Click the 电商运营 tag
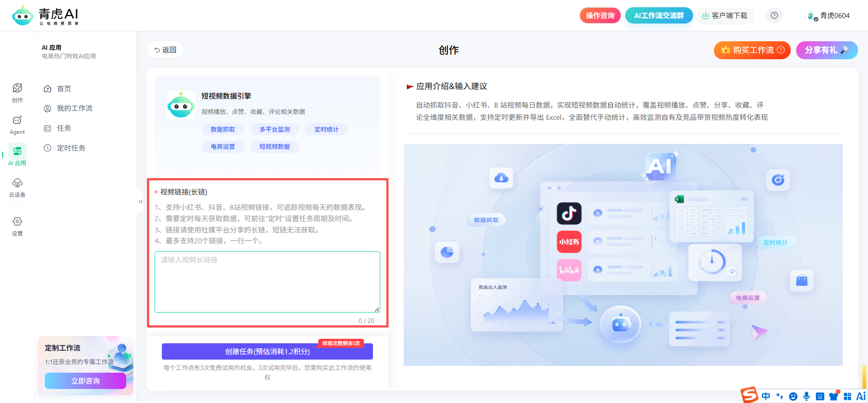Image resolution: width=868 pixels, height=403 pixels. point(223,147)
